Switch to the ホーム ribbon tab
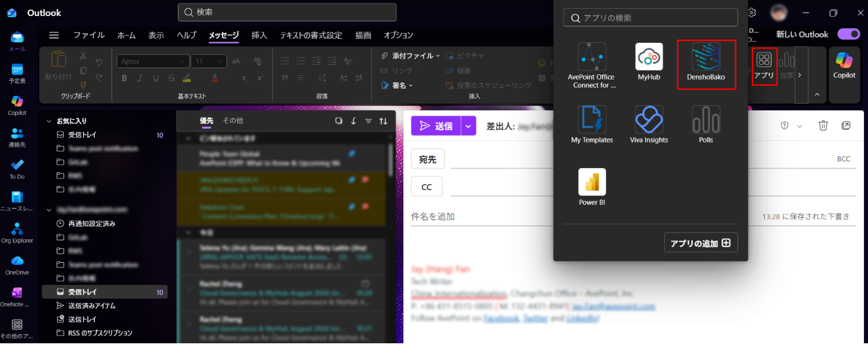This screenshot has height=345, width=868. coord(126,35)
